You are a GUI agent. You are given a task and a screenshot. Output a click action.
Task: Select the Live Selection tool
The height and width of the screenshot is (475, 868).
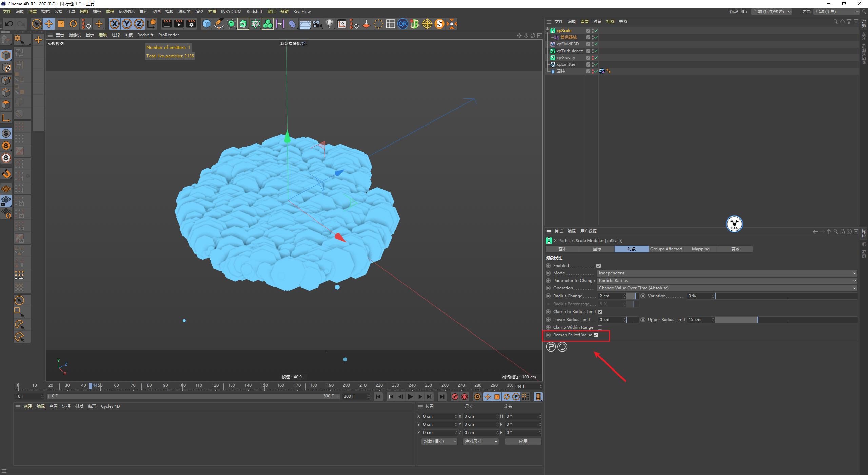pos(36,24)
